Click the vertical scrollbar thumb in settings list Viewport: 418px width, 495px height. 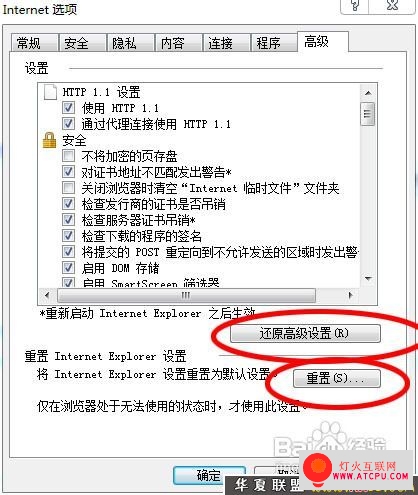click(368, 114)
